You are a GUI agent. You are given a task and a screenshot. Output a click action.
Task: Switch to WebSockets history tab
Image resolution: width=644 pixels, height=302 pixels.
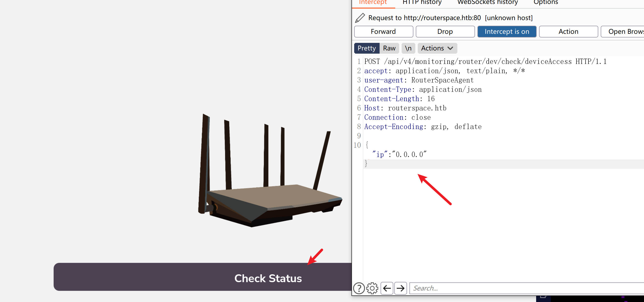coord(487,2)
